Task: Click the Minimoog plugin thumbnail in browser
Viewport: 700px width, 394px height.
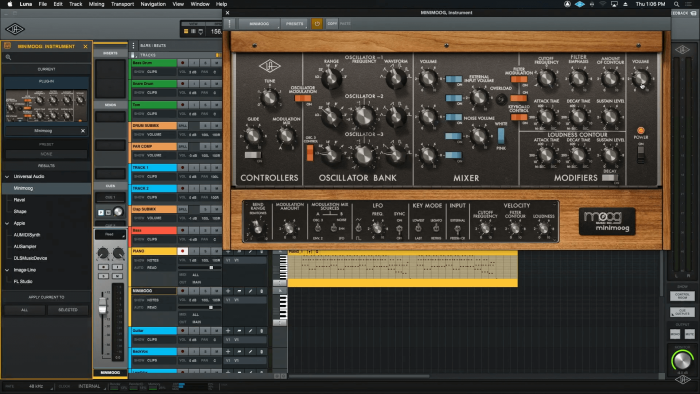Action: point(46,106)
